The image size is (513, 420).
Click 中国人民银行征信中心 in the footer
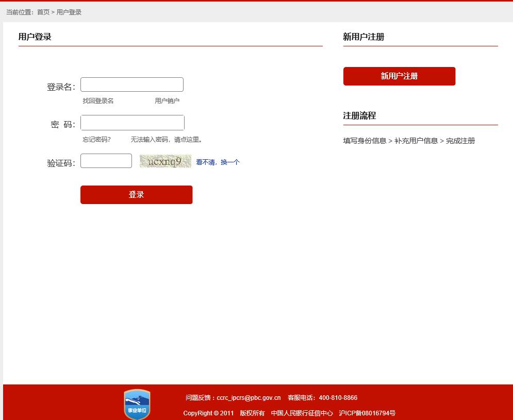click(x=304, y=413)
